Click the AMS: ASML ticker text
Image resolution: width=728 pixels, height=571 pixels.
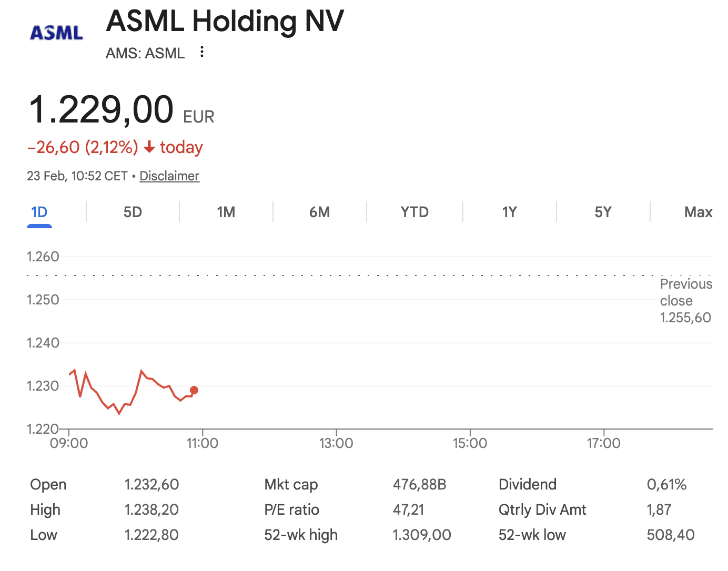tap(145, 53)
